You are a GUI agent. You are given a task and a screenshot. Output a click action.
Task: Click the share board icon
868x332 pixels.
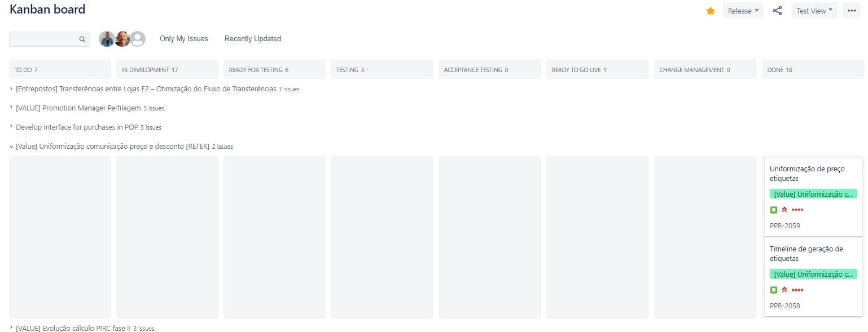click(x=777, y=11)
